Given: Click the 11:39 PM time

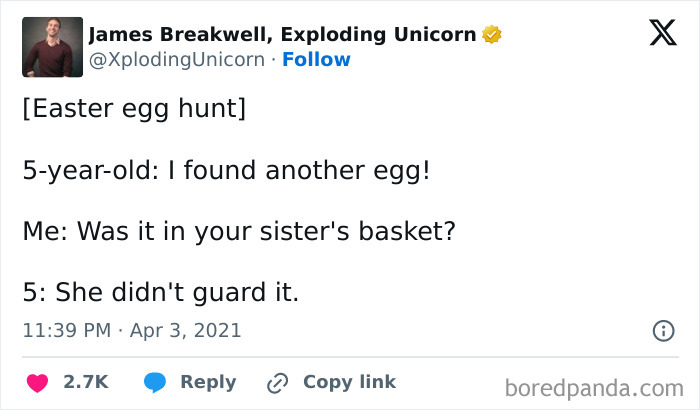Looking at the screenshot, I should [x=66, y=330].
